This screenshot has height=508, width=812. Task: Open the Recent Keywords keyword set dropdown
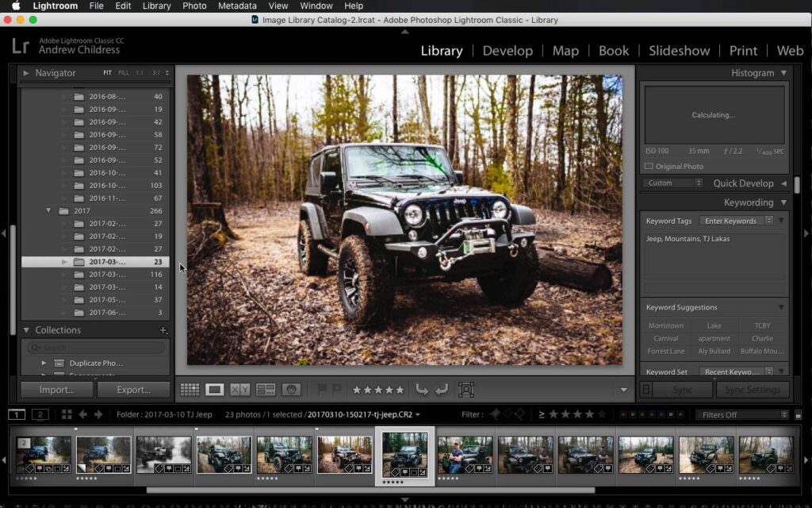(733, 371)
